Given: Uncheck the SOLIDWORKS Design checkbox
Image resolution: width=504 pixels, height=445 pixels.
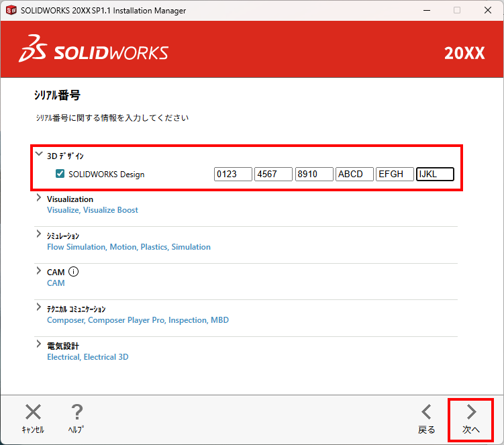Looking at the screenshot, I should click(x=60, y=174).
